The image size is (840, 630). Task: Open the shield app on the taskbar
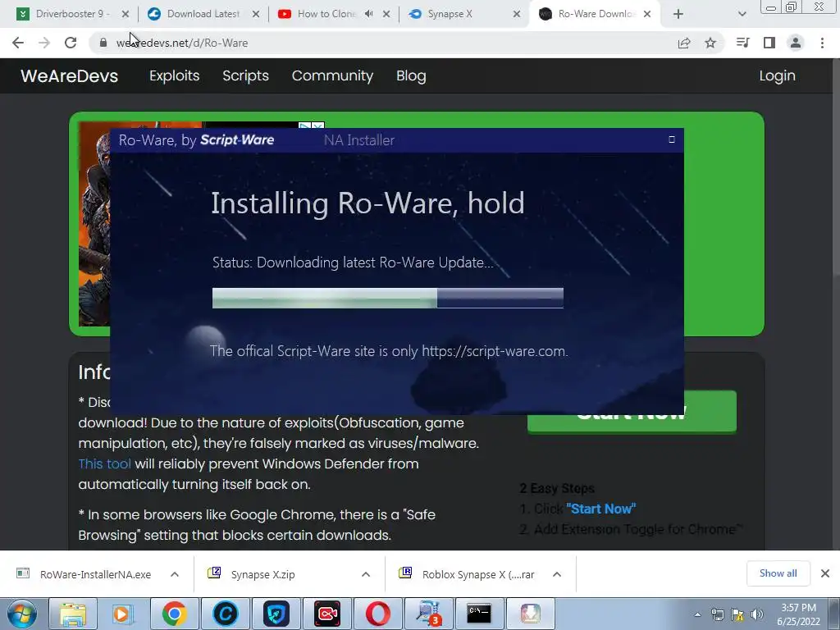pos(276,614)
